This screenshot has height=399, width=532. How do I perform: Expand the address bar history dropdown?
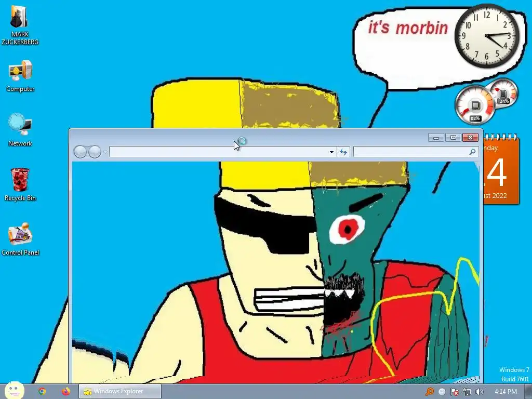[331, 152]
